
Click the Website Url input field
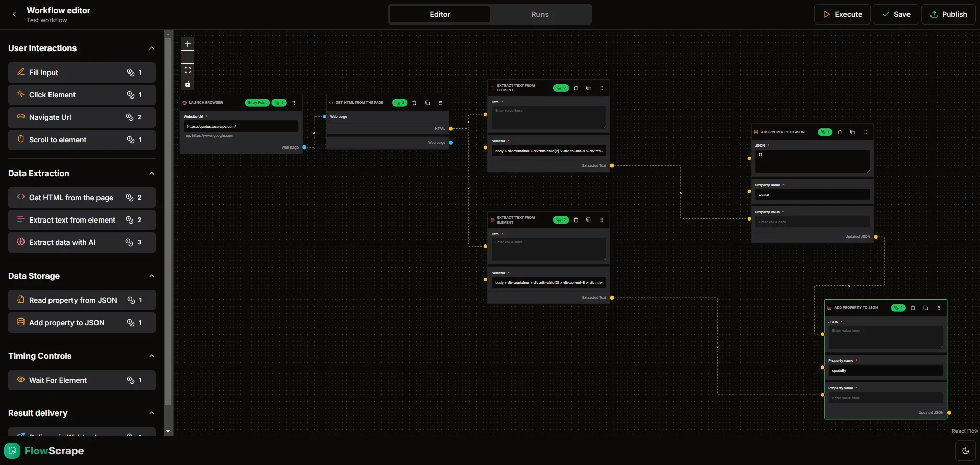pyautogui.click(x=241, y=126)
